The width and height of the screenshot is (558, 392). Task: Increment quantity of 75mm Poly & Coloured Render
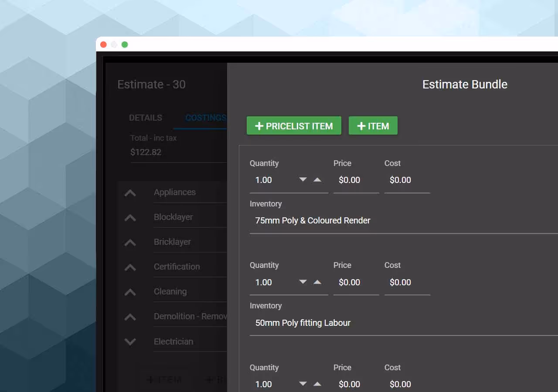click(x=318, y=179)
